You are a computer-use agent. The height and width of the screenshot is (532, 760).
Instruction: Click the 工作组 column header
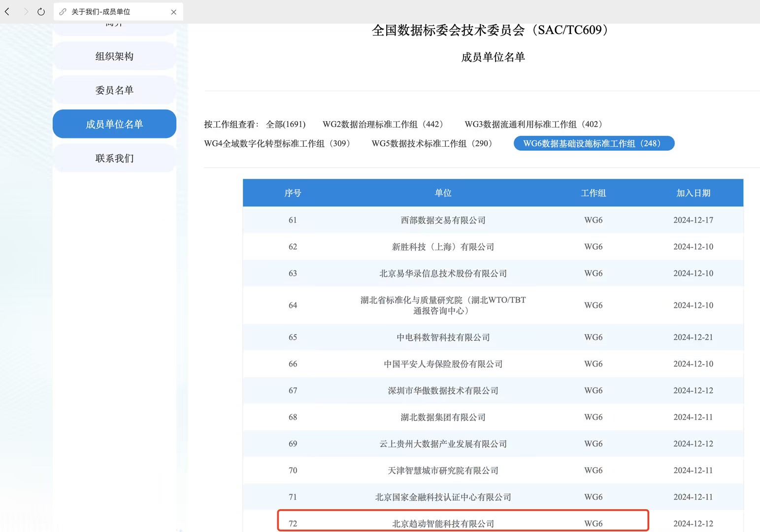click(x=593, y=193)
